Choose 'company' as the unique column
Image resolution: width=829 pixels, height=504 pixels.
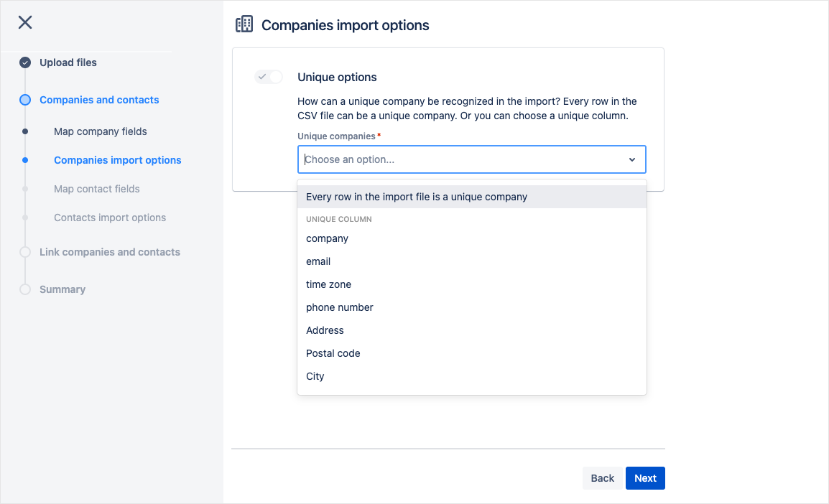[328, 238]
